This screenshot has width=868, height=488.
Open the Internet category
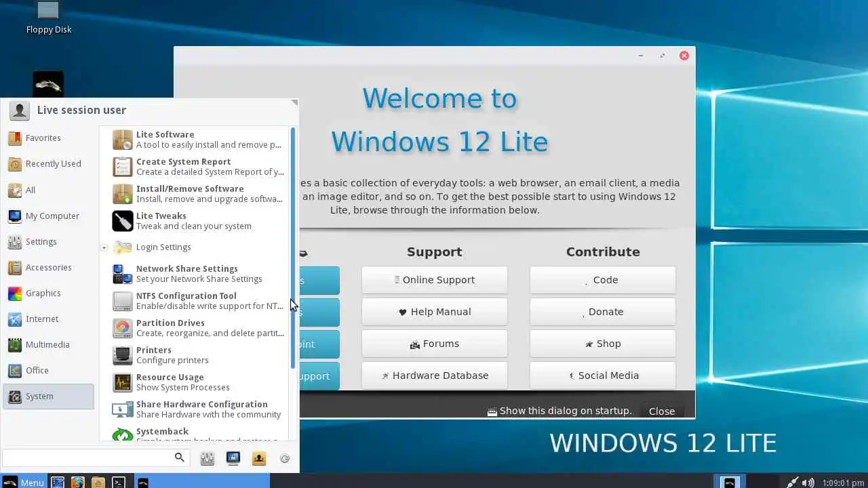pos(48,319)
